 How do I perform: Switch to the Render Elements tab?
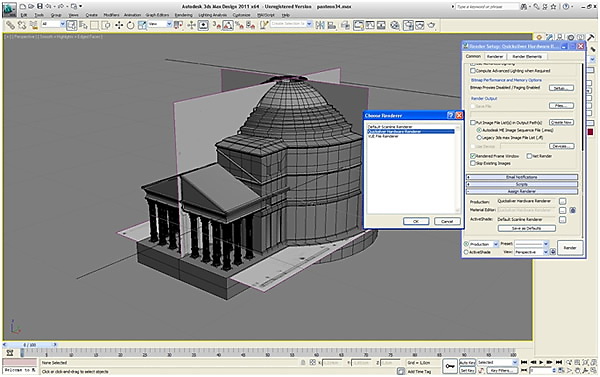coord(527,56)
